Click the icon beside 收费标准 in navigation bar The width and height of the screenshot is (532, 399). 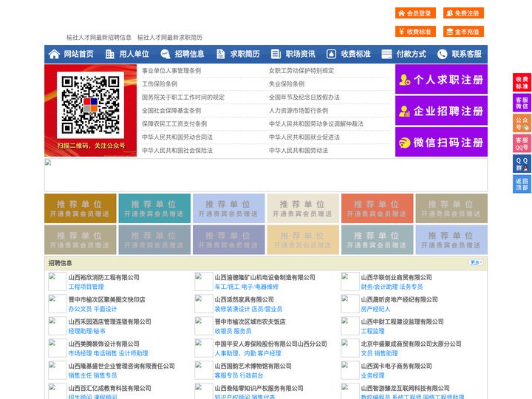(x=331, y=54)
